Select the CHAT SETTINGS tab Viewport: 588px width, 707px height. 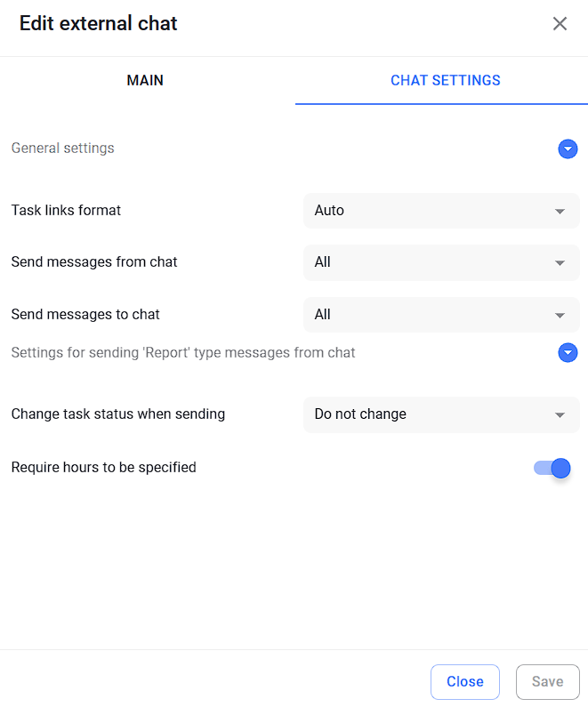pyautogui.click(x=446, y=80)
